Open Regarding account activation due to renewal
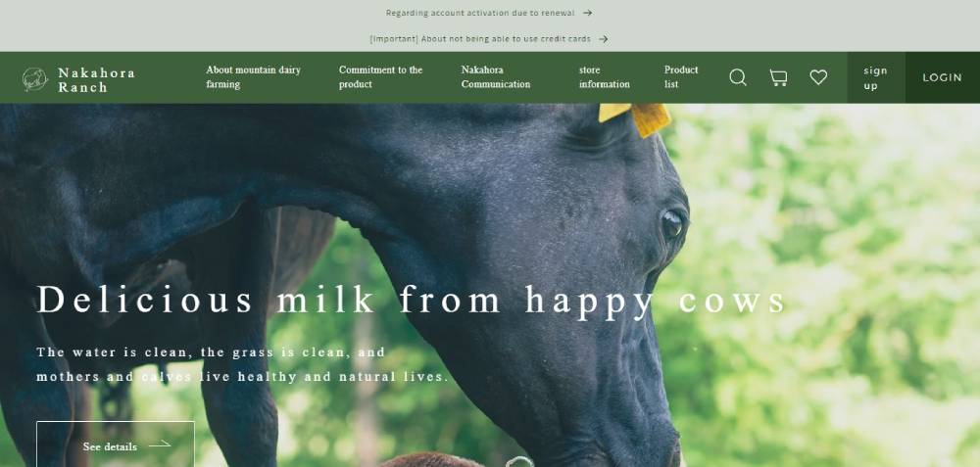 [x=480, y=13]
